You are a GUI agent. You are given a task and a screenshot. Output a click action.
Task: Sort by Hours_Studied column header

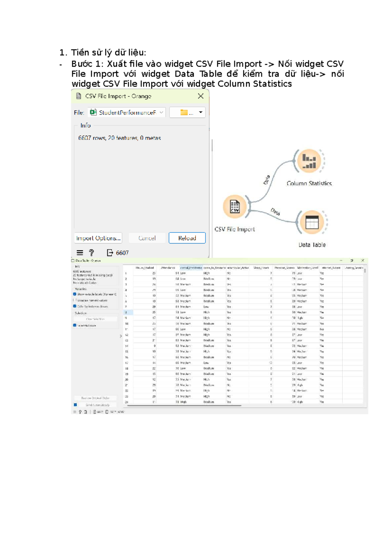[144, 268]
